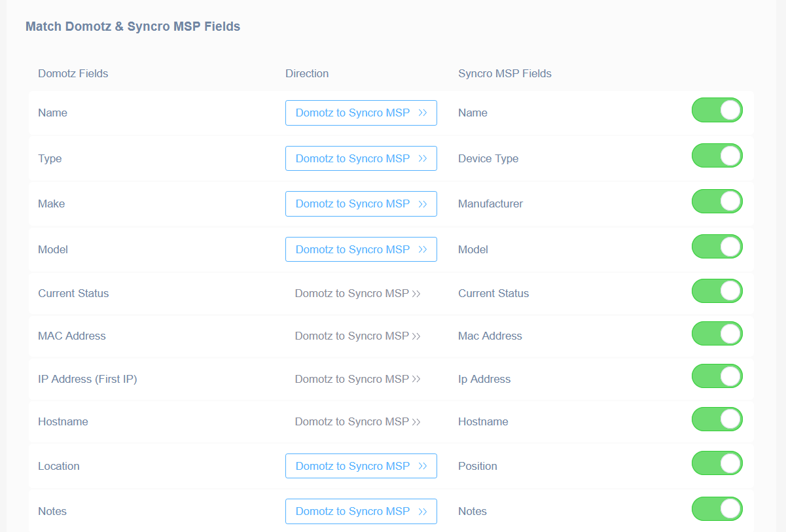Viewport: 786px width, 532px height.
Task: Click IP Address row direction text
Action: click(358, 379)
